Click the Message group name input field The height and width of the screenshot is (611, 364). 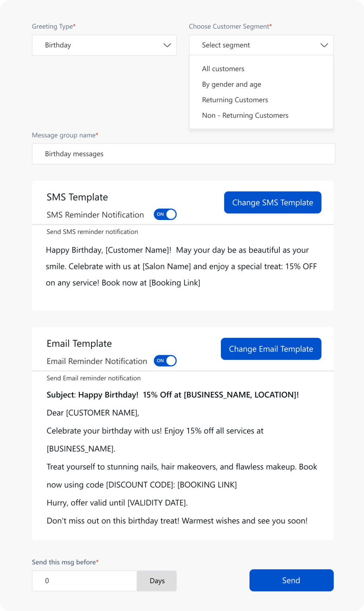[x=183, y=154]
